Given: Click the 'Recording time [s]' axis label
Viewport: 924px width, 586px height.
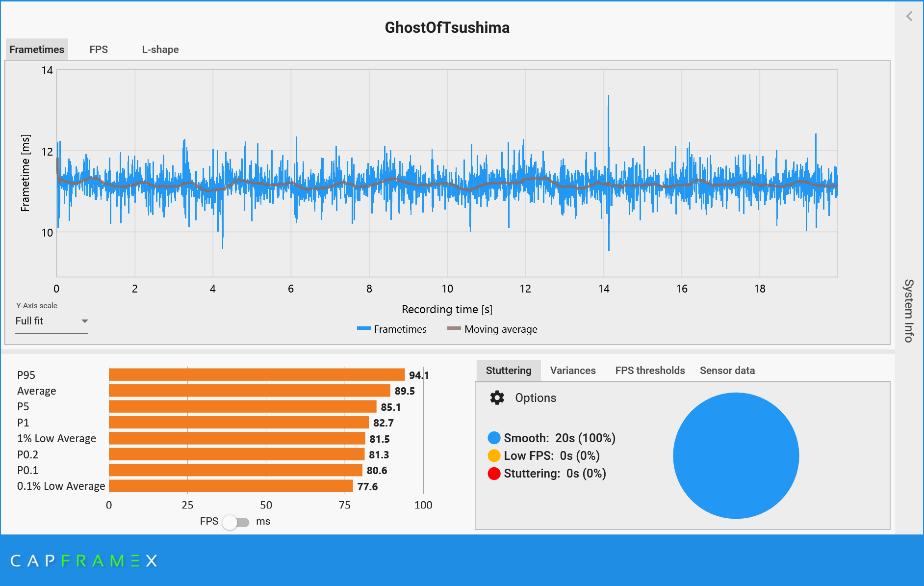Looking at the screenshot, I should click(447, 309).
